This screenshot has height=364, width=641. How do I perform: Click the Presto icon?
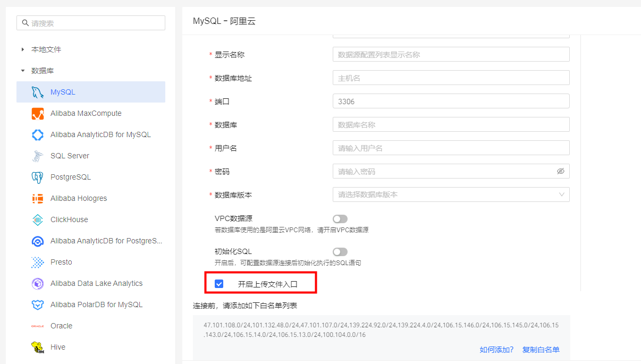[x=37, y=262]
